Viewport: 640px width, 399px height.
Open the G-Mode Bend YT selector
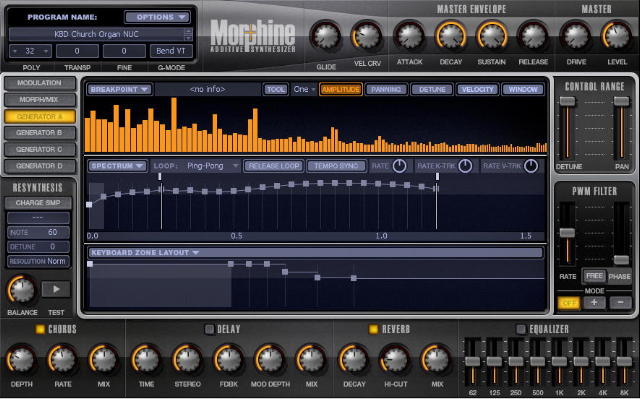[171, 51]
